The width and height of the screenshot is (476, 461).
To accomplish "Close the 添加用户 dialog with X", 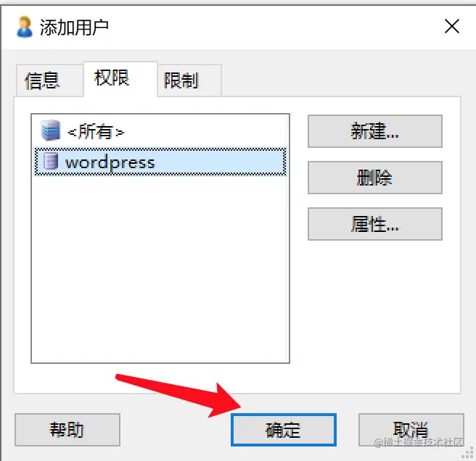I will 452,26.
